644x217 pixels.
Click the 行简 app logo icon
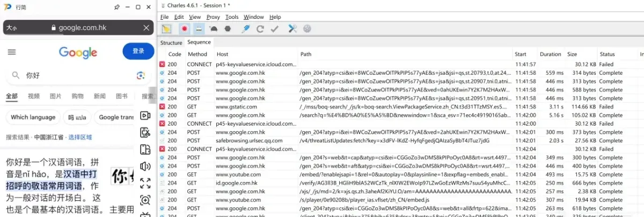pos(8,7)
